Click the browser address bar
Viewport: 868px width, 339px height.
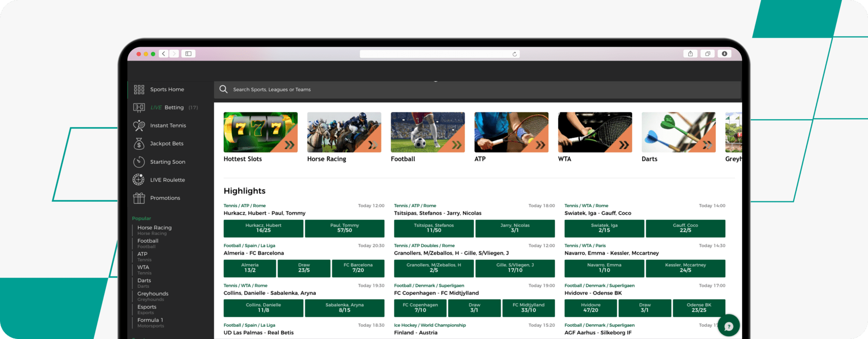pyautogui.click(x=439, y=54)
